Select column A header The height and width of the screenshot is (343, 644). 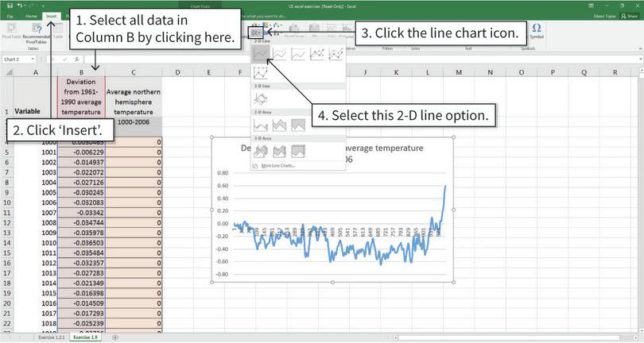[x=36, y=72]
